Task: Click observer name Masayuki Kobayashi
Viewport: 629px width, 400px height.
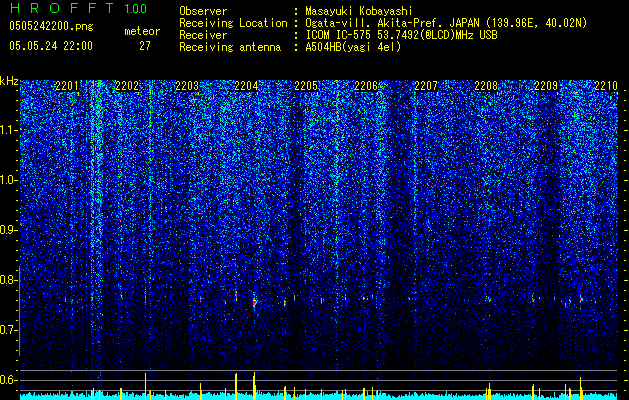Action: [x=358, y=11]
